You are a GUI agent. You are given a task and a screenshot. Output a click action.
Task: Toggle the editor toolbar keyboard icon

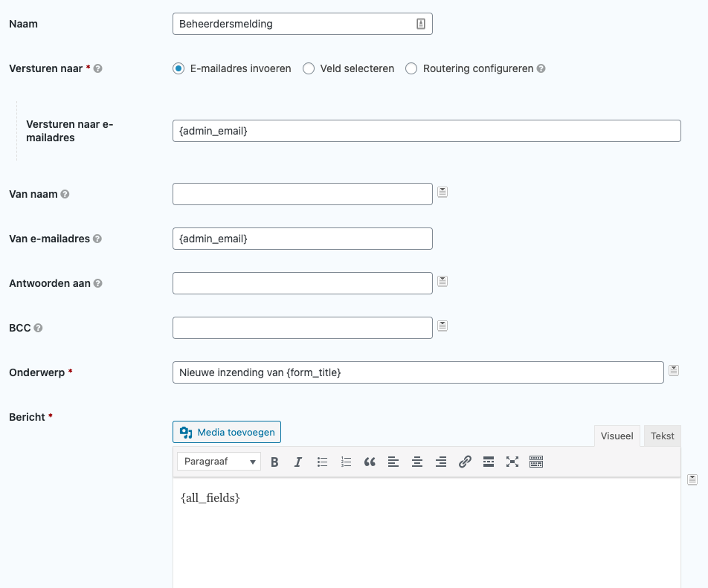point(536,462)
